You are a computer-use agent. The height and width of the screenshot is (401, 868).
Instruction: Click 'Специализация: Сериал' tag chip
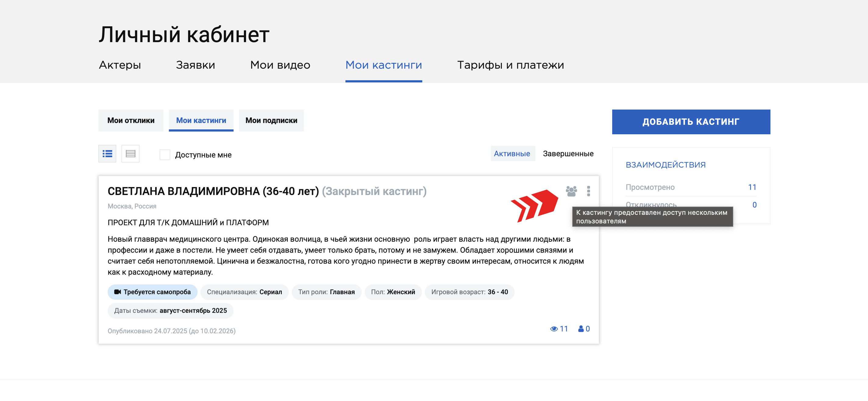[x=244, y=292]
